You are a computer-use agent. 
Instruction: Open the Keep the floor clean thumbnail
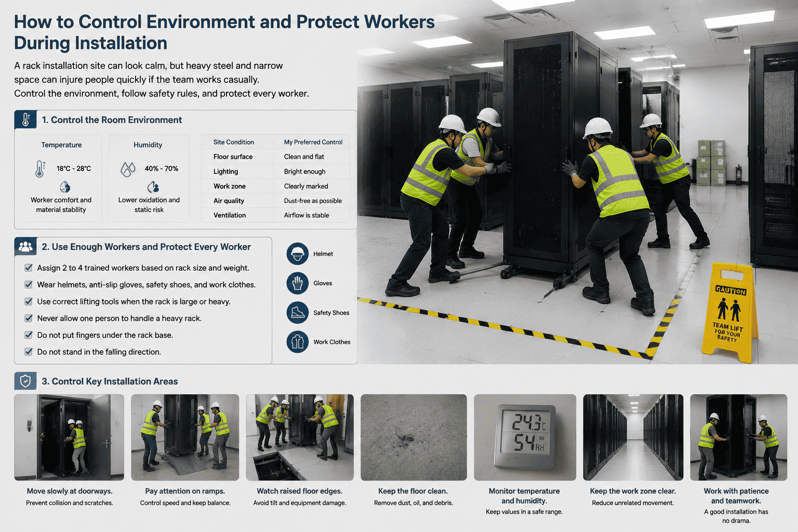414,437
